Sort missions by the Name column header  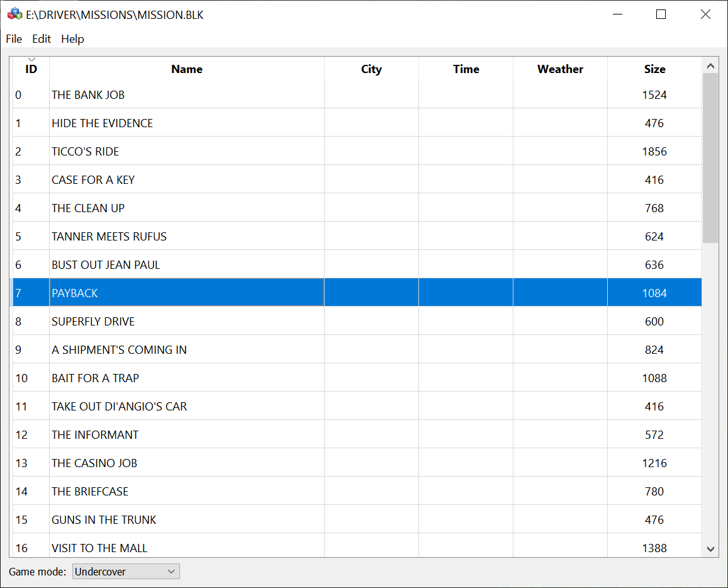coord(186,69)
